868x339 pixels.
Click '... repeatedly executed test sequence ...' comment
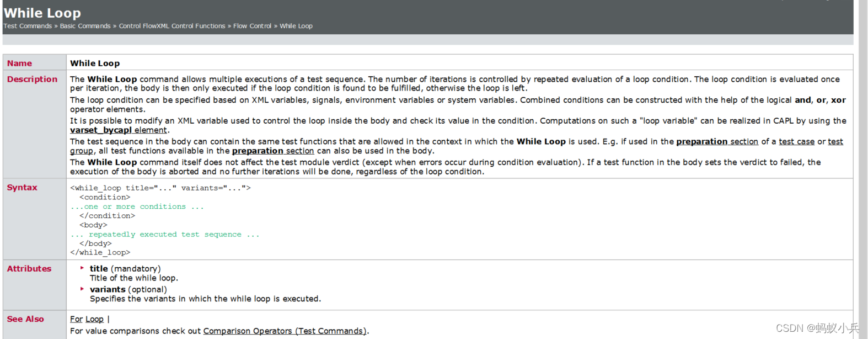coord(165,235)
